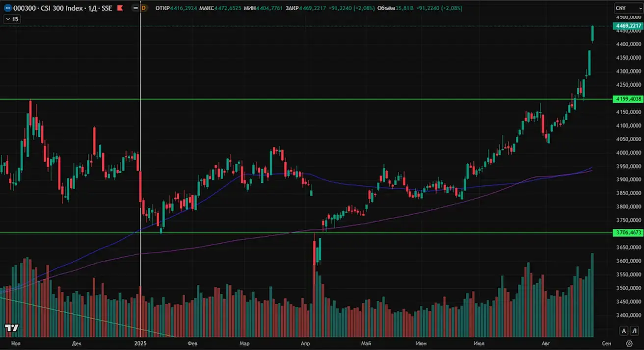The image size is (644, 350).
Task: Click the 3800,0000 level on the price axis
Action: coord(628,206)
